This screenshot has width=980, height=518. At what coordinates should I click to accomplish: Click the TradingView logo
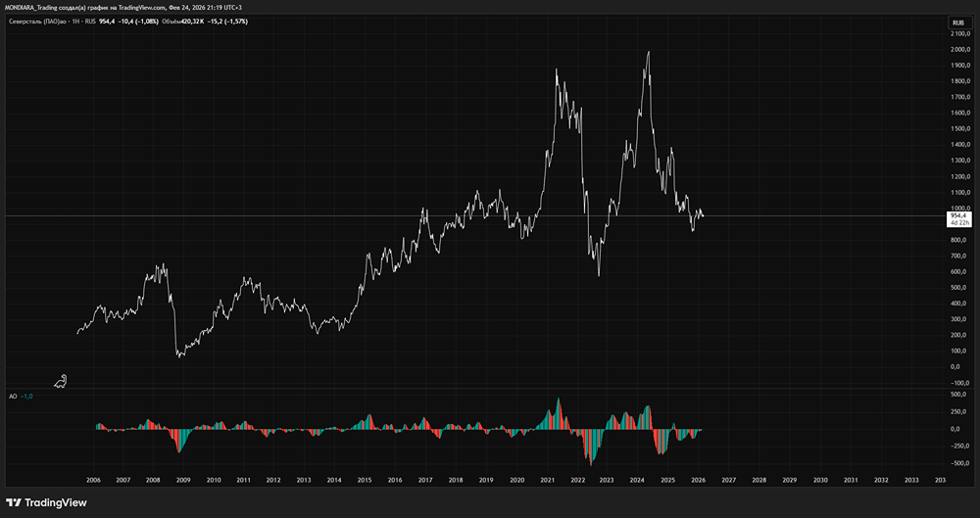[46, 502]
